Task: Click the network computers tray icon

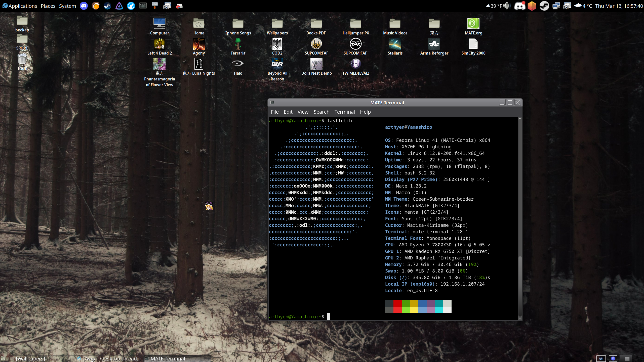Action: pyautogui.click(x=556, y=6)
